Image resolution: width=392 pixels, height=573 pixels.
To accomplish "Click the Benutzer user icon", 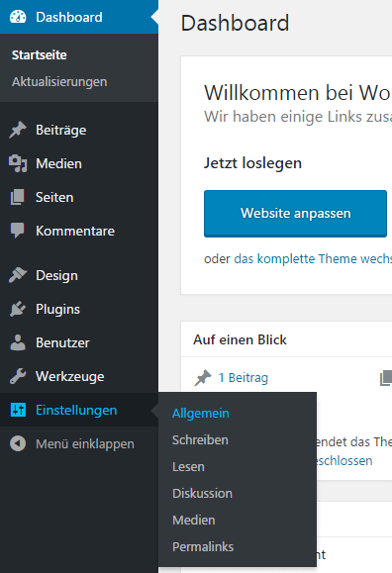I will pos(18,342).
